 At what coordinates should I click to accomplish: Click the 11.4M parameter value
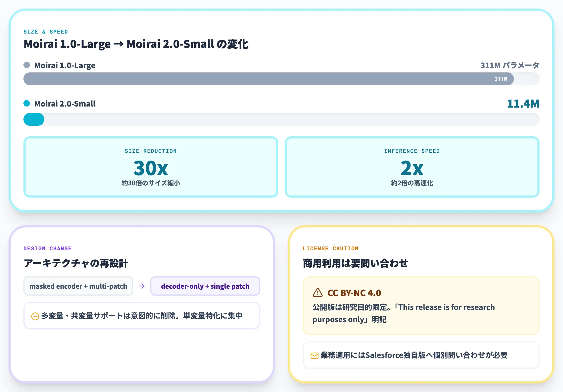click(523, 104)
